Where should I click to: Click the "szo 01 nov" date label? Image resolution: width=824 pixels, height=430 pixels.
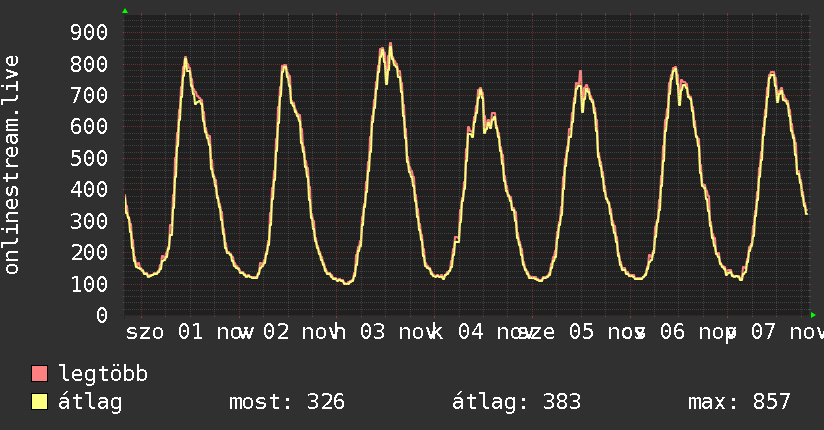click(x=190, y=332)
